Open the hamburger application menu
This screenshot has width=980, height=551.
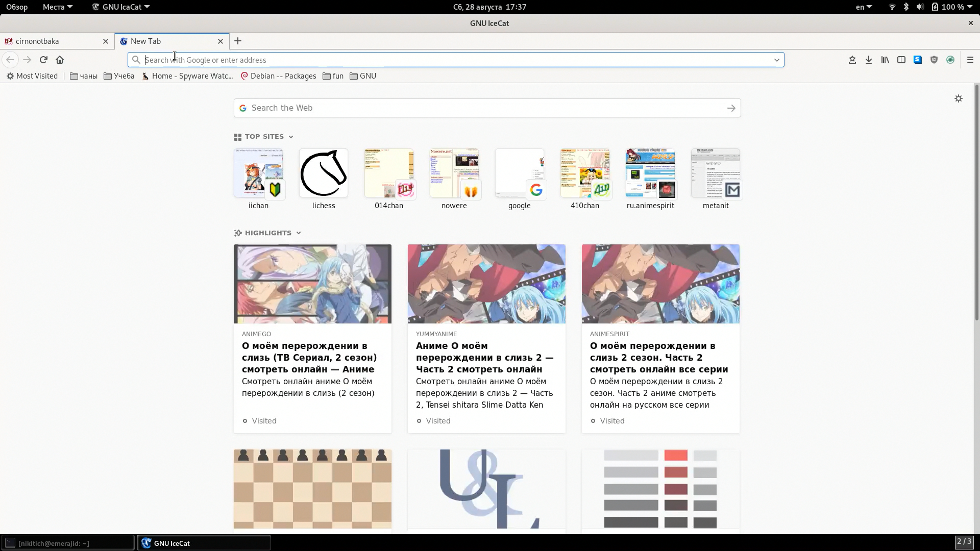(970, 60)
